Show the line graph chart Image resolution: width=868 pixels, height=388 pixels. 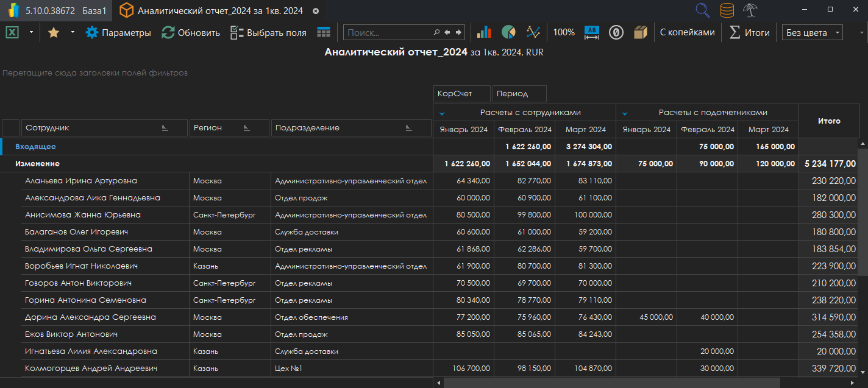[533, 32]
